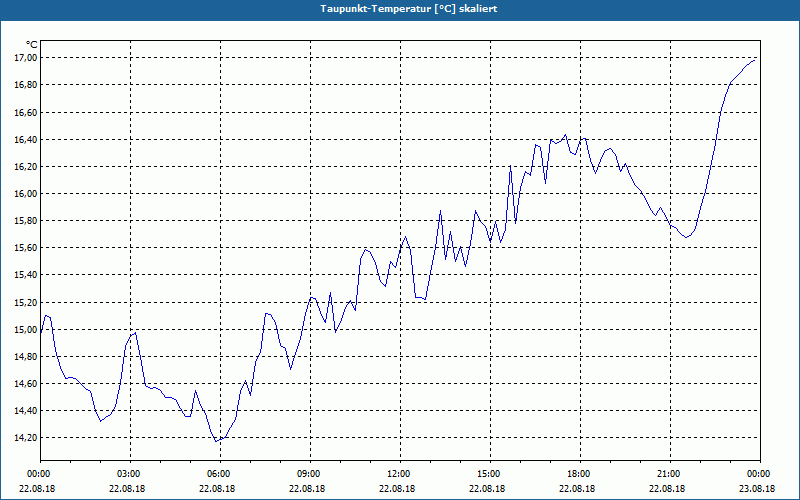This screenshot has height=500, width=800.
Task: Select the 00:00 label above 23.08.18
Action: click(760, 473)
